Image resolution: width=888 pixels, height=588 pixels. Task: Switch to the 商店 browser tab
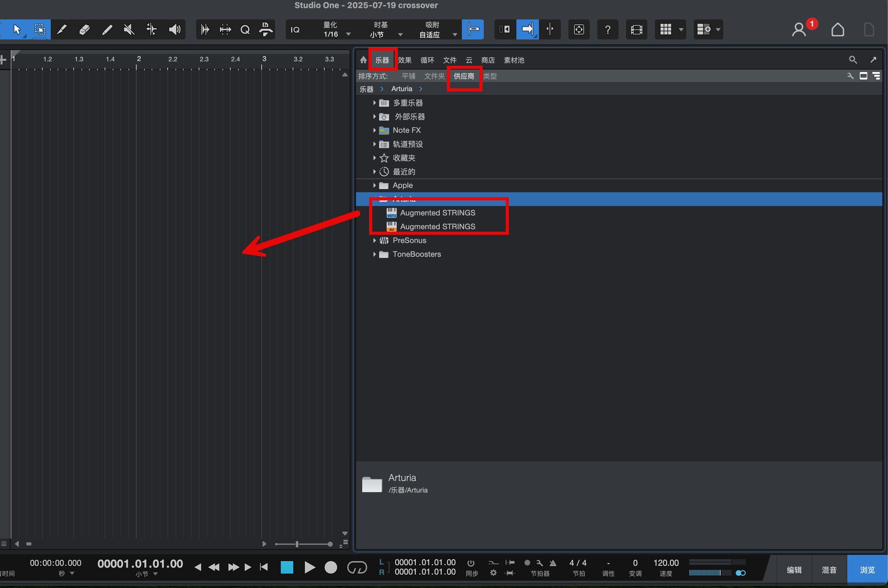point(488,60)
